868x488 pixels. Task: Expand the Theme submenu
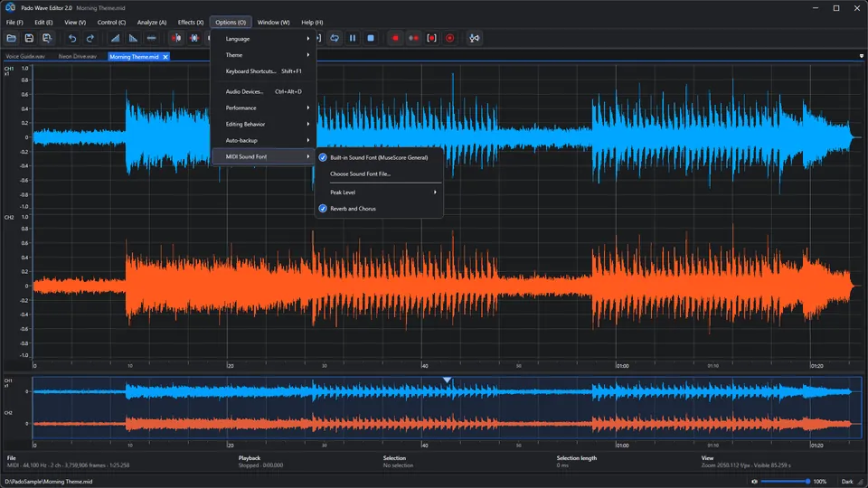tap(263, 55)
